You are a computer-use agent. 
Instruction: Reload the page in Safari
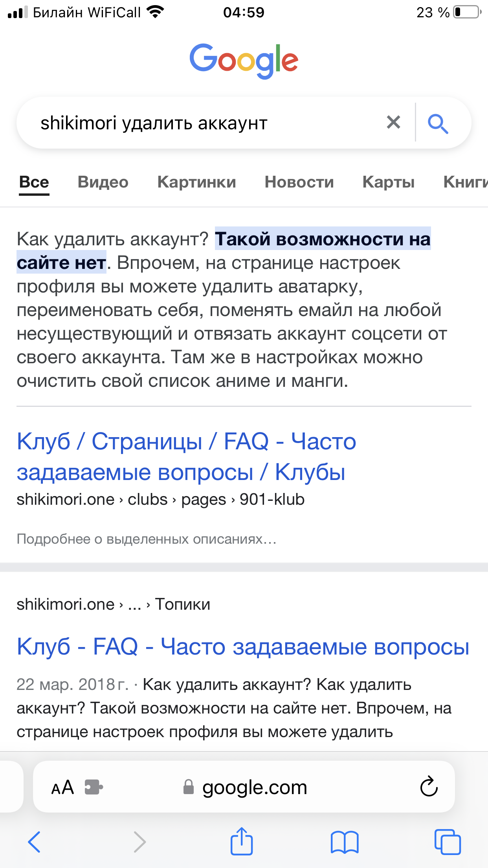(x=429, y=787)
